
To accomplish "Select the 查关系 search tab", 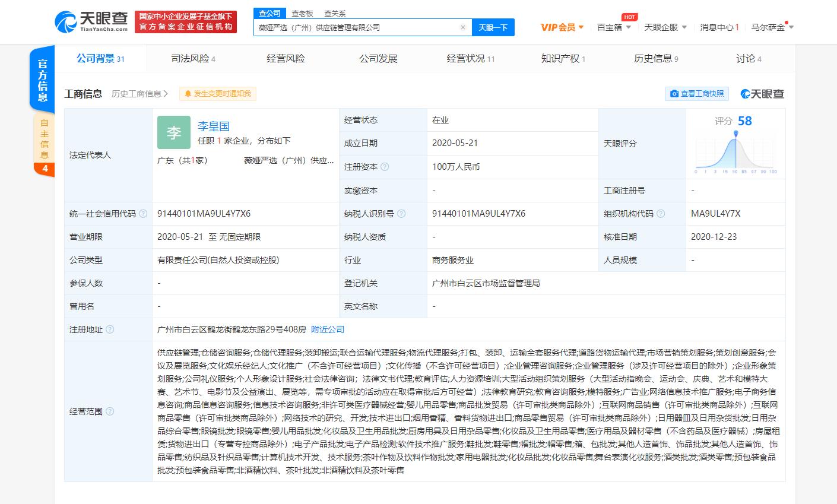I will [335, 13].
